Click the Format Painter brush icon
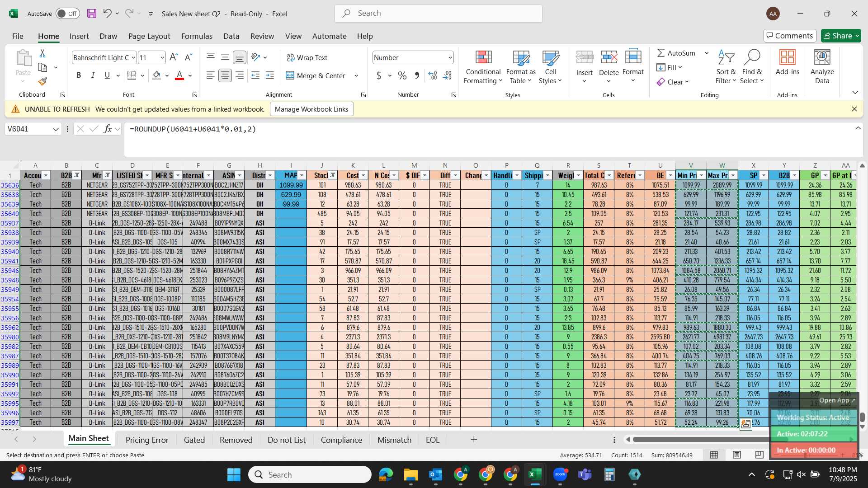This screenshot has width=868, height=488. point(42,82)
